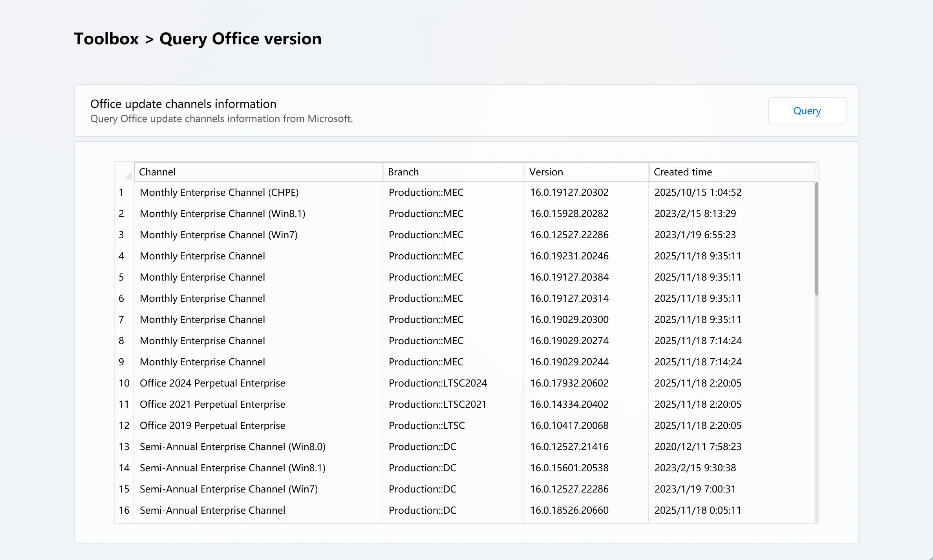This screenshot has width=933, height=560.
Task: Select row header number 10
Action: tap(124, 383)
